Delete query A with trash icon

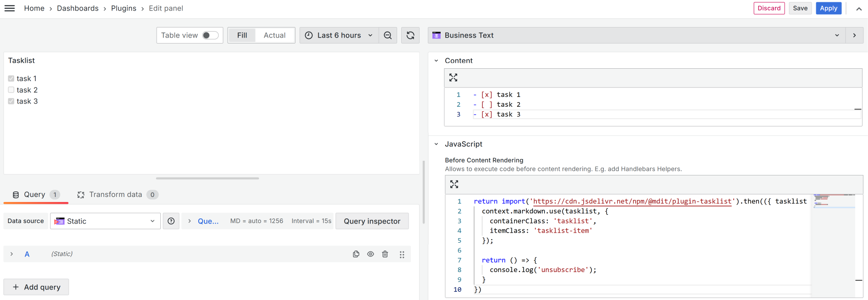tap(385, 254)
